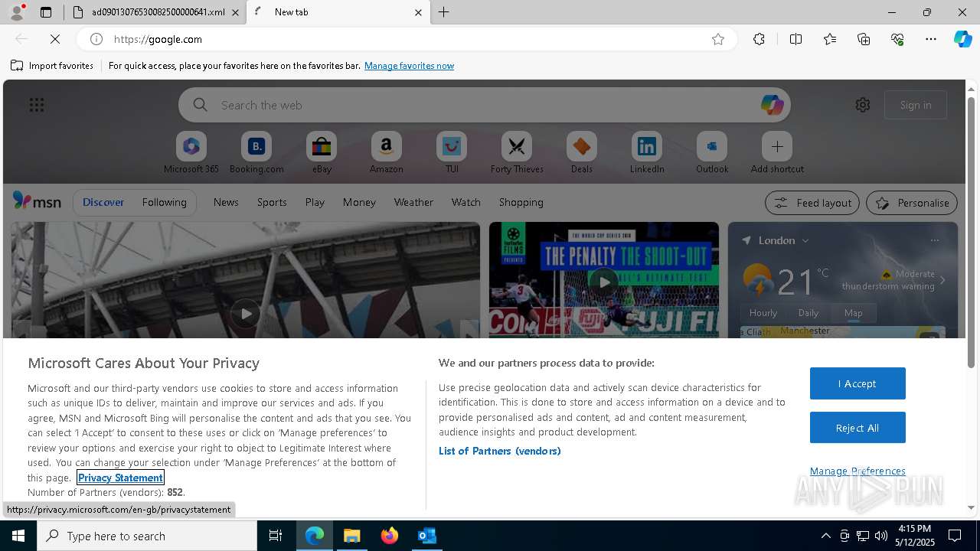
Task: Open Browser essentials heart icon
Action: pos(897,39)
